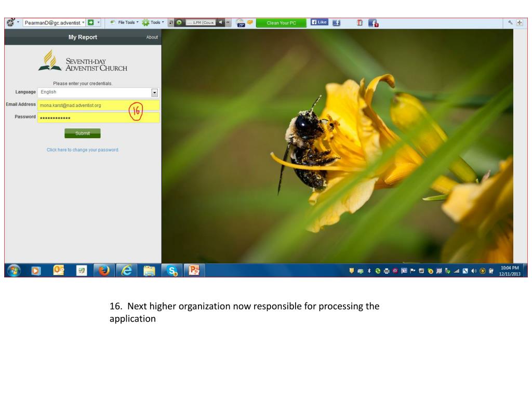Click the Email Address input field
Viewport: 532px width, 399px height.
pos(83,105)
